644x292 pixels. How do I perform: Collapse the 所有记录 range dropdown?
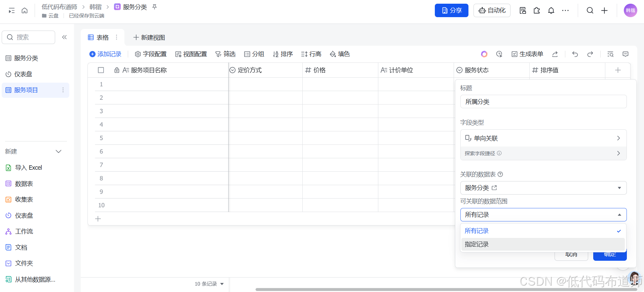click(x=543, y=215)
